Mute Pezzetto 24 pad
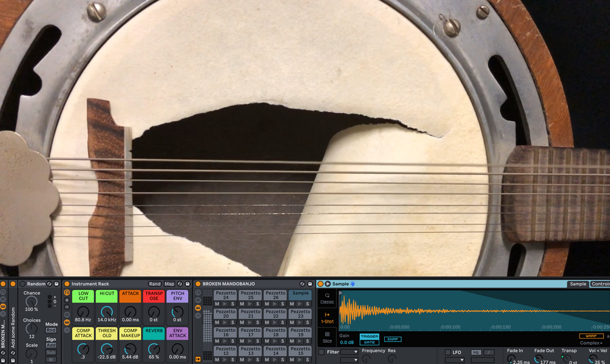The width and height of the screenshot is (610, 364). click(x=217, y=304)
